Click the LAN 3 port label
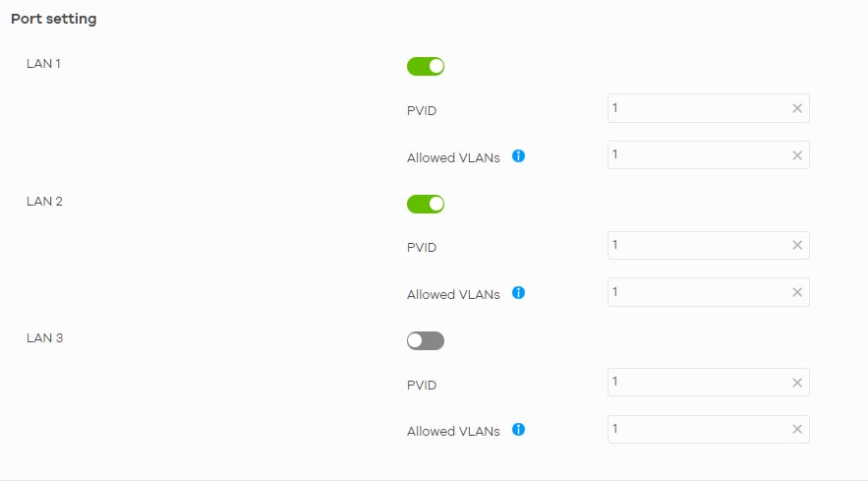868x481 pixels. (x=44, y=337)
